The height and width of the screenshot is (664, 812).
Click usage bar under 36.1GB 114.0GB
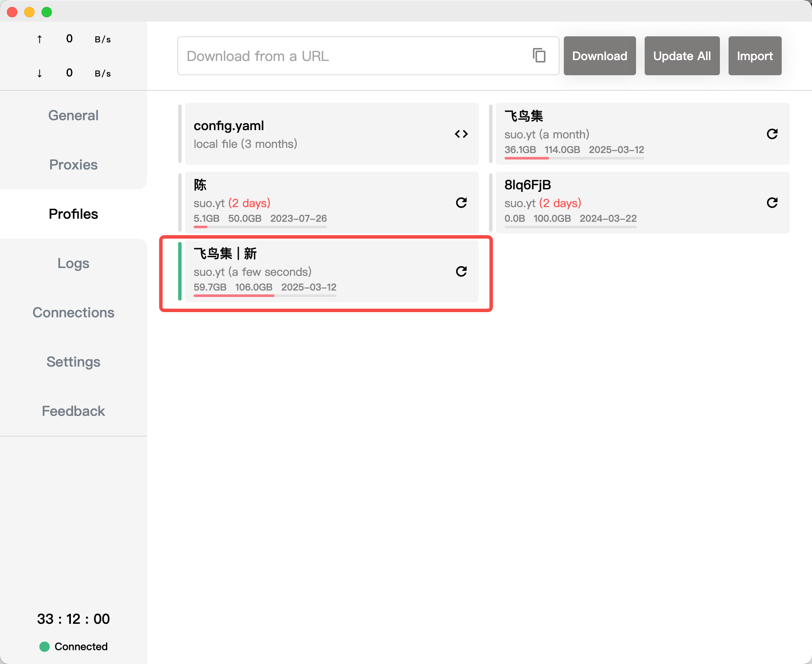click(x=574, y=158)
